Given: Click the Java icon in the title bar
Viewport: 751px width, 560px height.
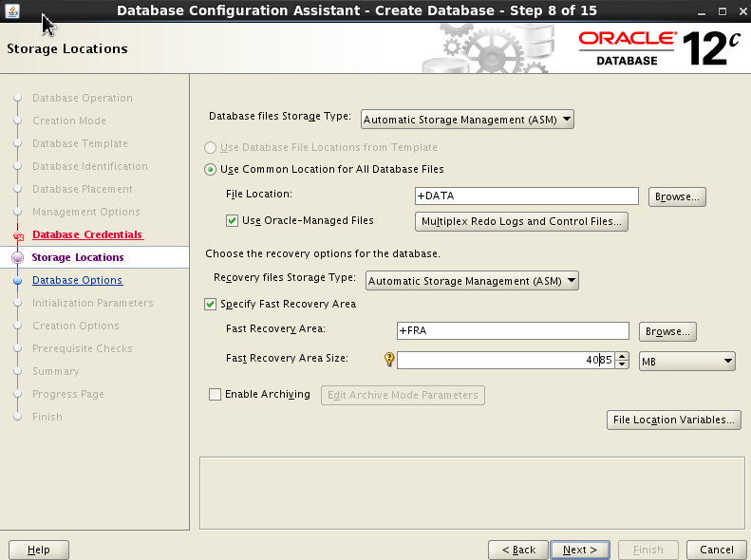Looking at the screenshot, I should coord(12,10).
